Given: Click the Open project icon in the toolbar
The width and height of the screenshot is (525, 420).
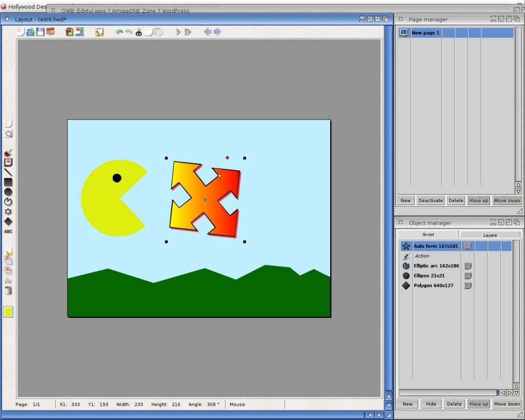Looking at the screenshot, I should point(30,32).
